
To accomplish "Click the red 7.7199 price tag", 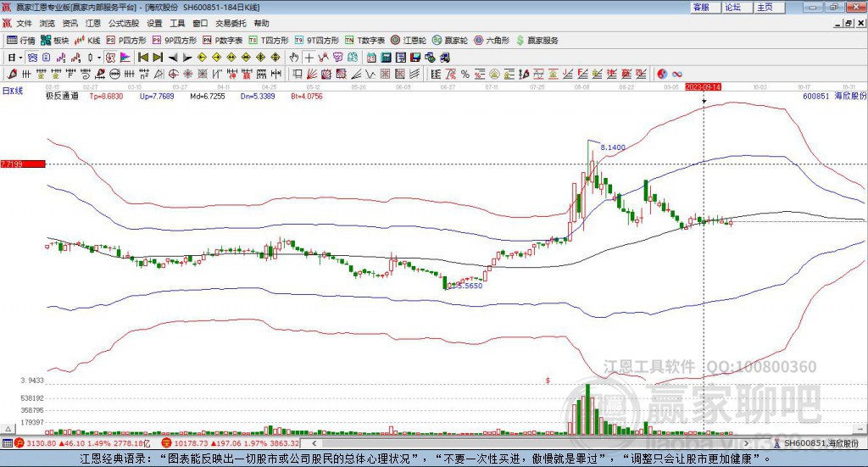I will pos(23,164).
